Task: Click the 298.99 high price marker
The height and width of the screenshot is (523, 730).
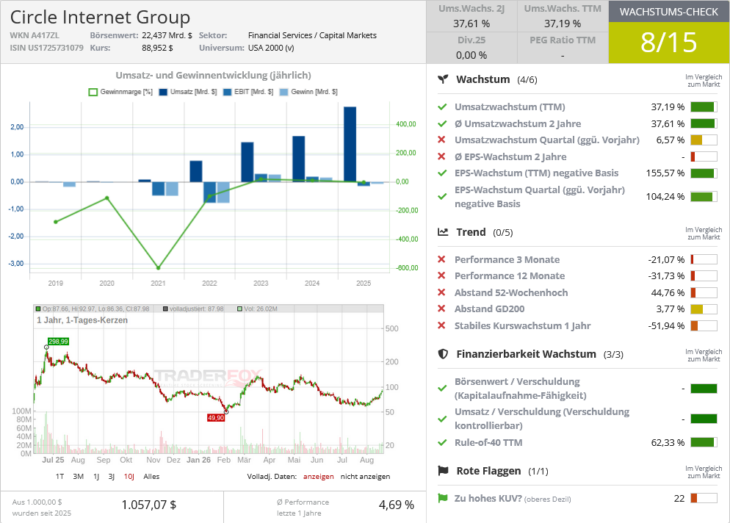Action: pos(58,341)
